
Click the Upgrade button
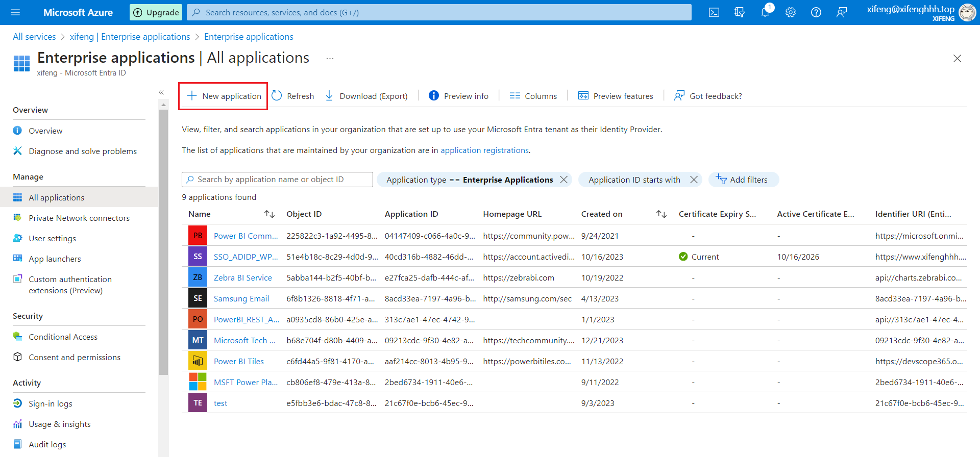pos(156,12)
